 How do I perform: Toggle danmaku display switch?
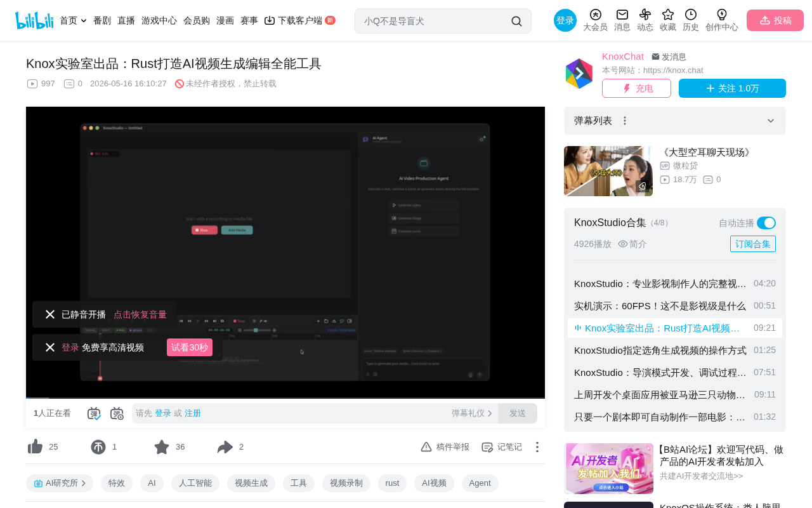click(x=94, y=413)
